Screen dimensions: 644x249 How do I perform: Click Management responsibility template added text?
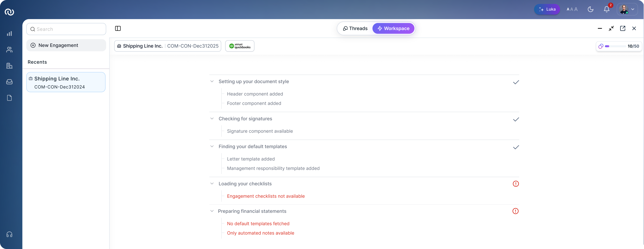tap(273, 168)
